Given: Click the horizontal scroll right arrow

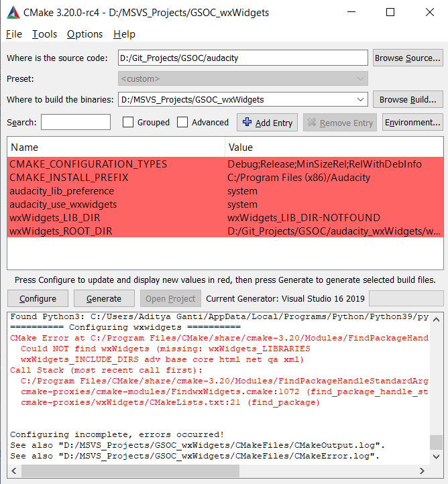Looking at the screenshot, I should (x=422, y=471).
